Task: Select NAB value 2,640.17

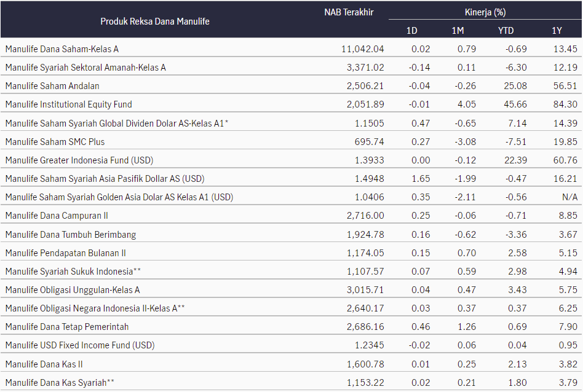Action: click(x=365, y=308)
